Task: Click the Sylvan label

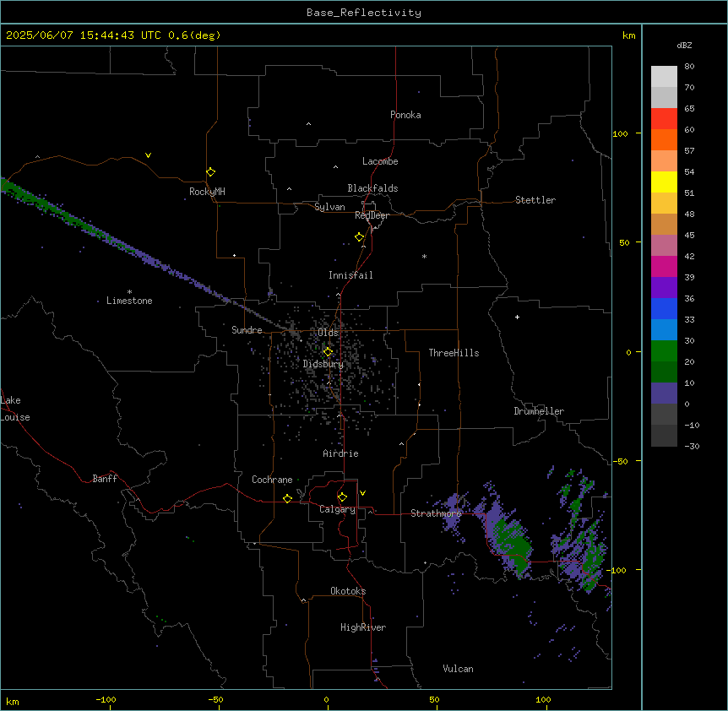Action: (x=329, y=207)
